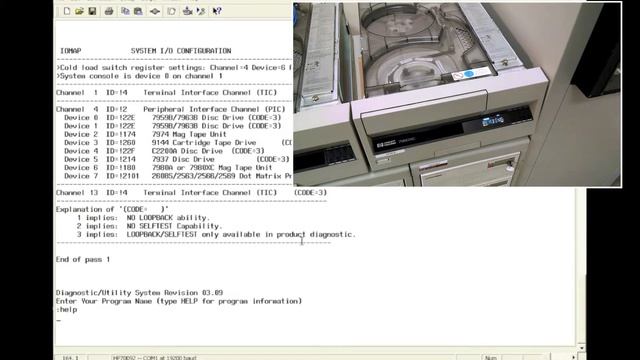Click 'Explanation of (CODE= )' line
The width and height of the screenshot is (640, 360).
click(112, 209)
